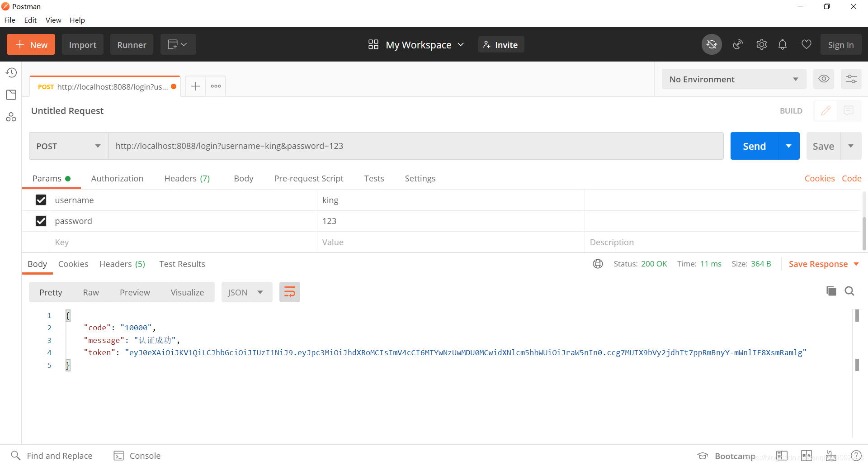Switch to the request Body tab
The height and width of the screenshot is (466, 868).
click(x=244, y=178)
